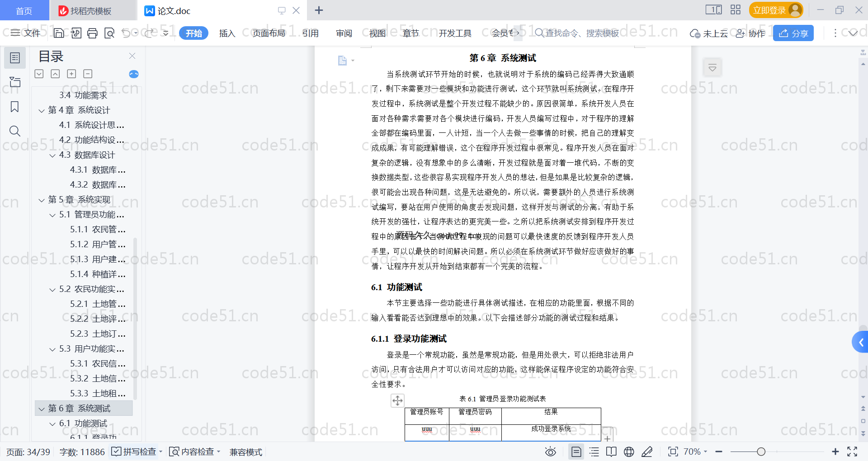
Task: Collapse 4.3 数据库设计 tree node
Action: 52,155
